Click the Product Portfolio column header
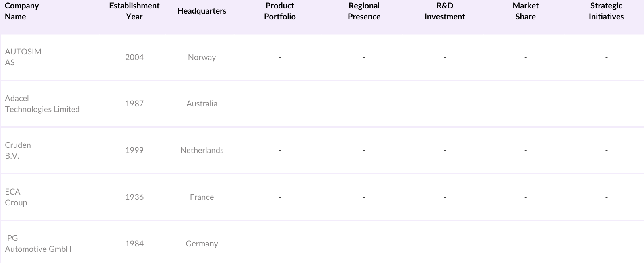The width and height of the screenshot is (644, 263). (280, 11)
